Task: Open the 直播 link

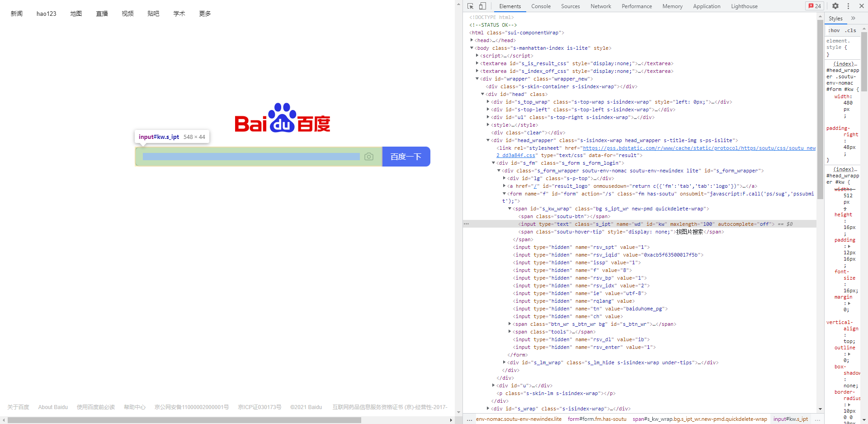Action: coord(102,14)
